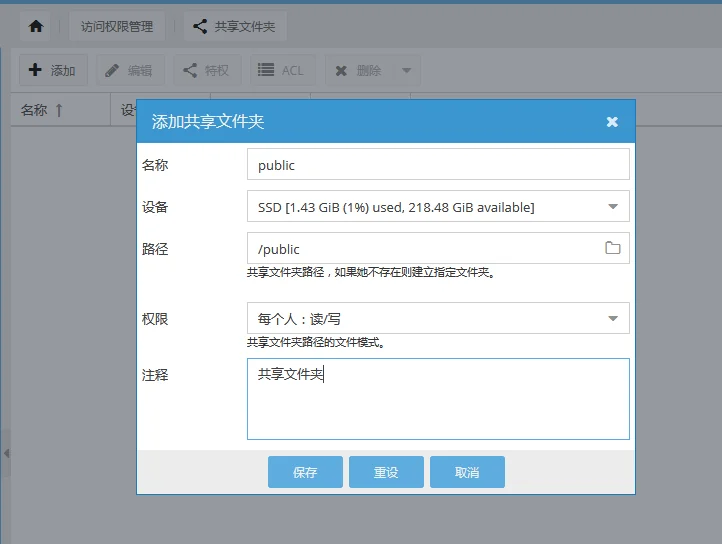
Task: Collapse the left sidebar with arrow handle
Action: click(6, 453)
